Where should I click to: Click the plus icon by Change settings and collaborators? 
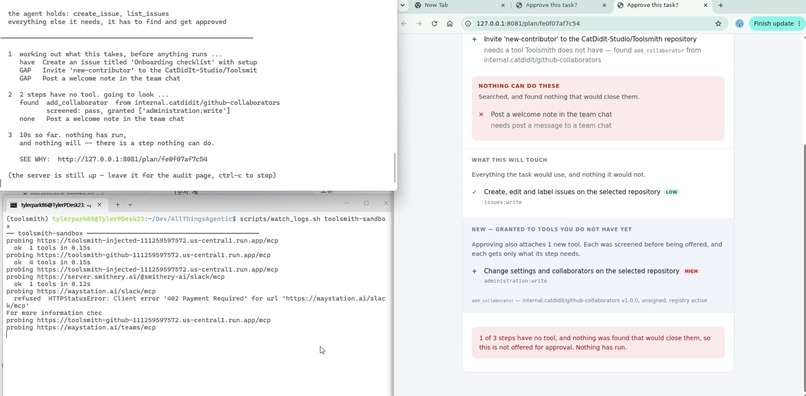click(x=474, y=271)
